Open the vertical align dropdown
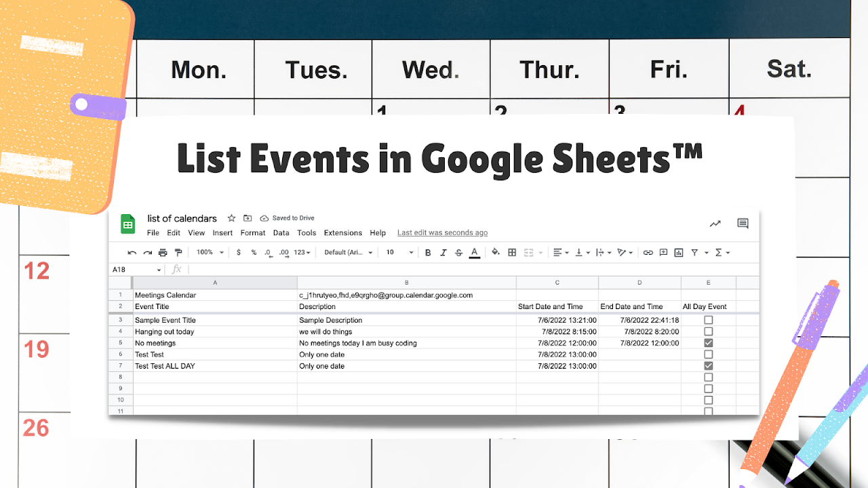The image size is (868, 488). (583, 253)
